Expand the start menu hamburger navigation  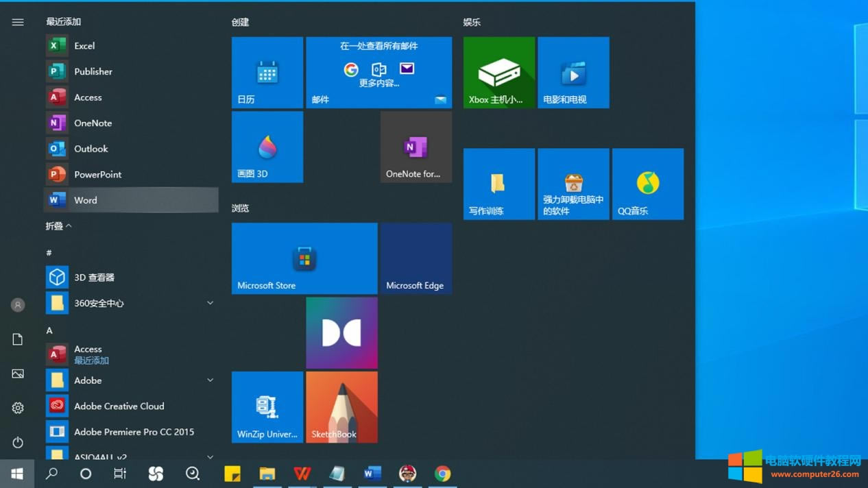pyautogui.click(x=18, y=23)
